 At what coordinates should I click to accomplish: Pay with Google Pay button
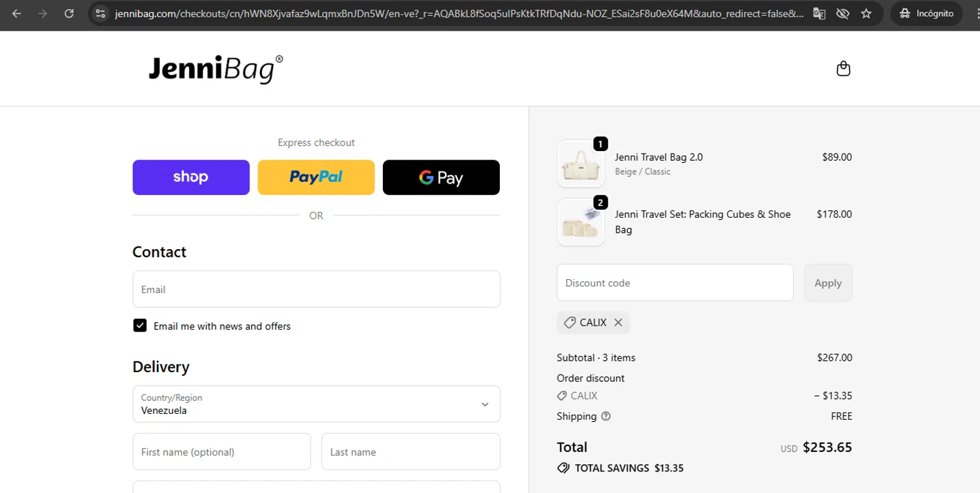click(x=441, y=177)
